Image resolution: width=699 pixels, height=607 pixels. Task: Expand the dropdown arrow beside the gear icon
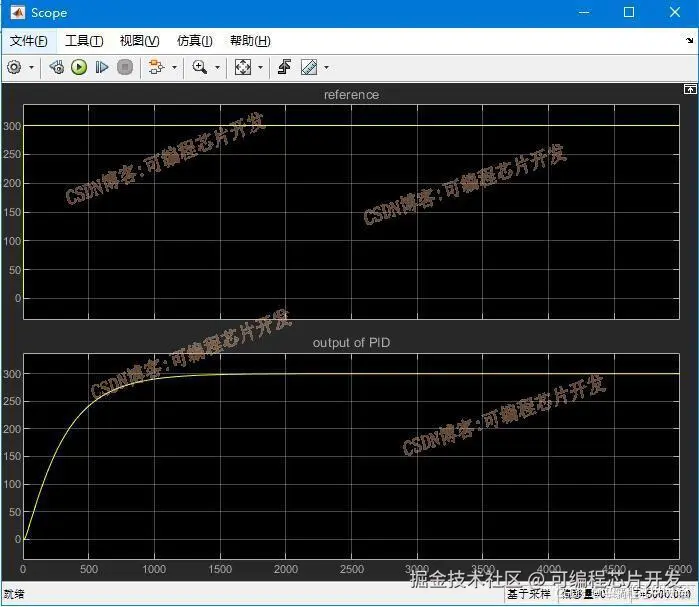tap(31, 68)
